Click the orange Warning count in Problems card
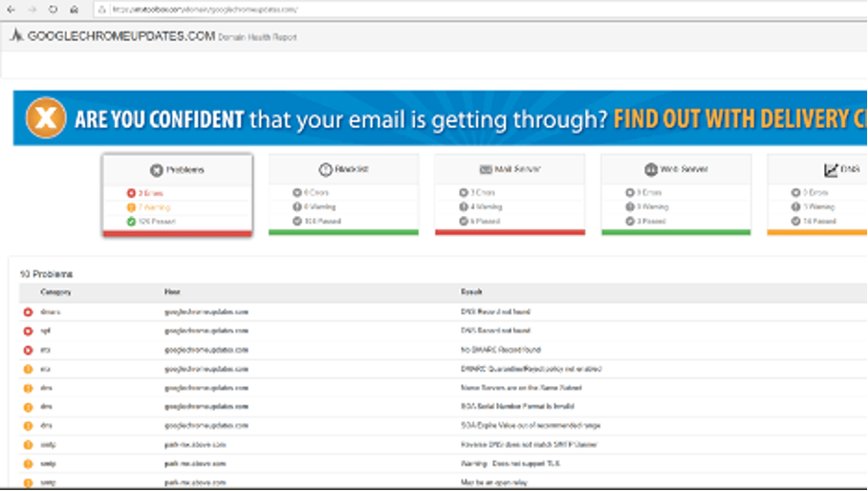 (148, 207)
